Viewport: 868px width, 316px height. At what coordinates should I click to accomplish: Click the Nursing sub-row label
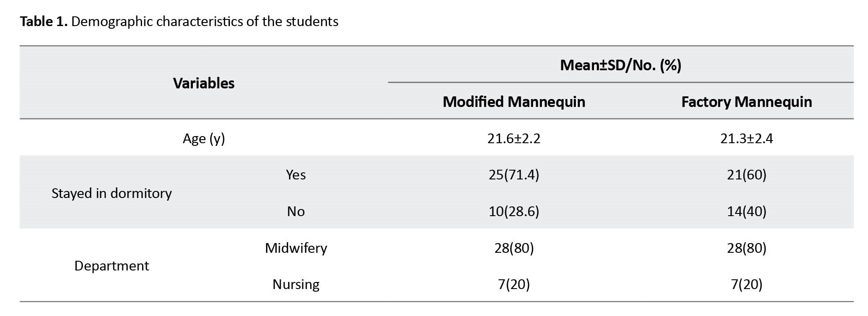(x=296, y=284)
